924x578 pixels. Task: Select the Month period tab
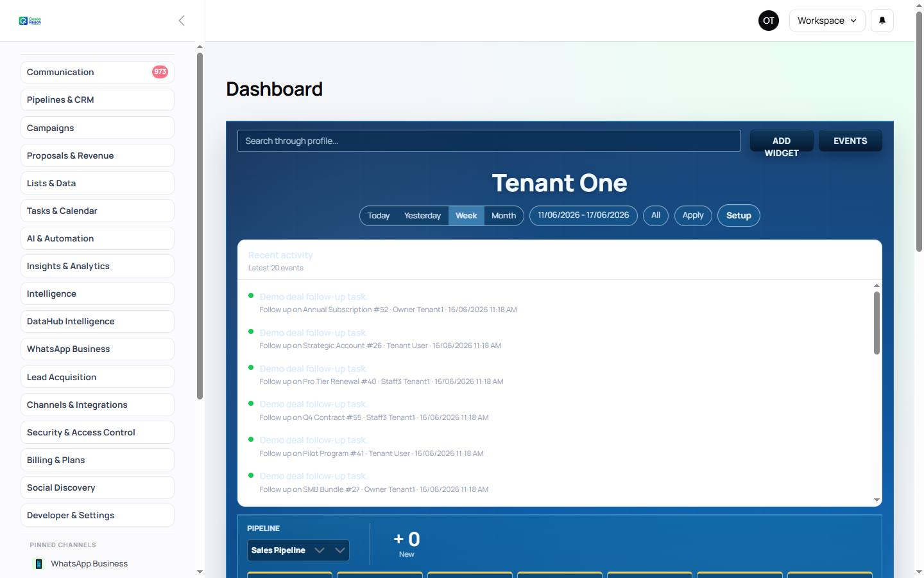pyautogui.click(x=504, y=216)
